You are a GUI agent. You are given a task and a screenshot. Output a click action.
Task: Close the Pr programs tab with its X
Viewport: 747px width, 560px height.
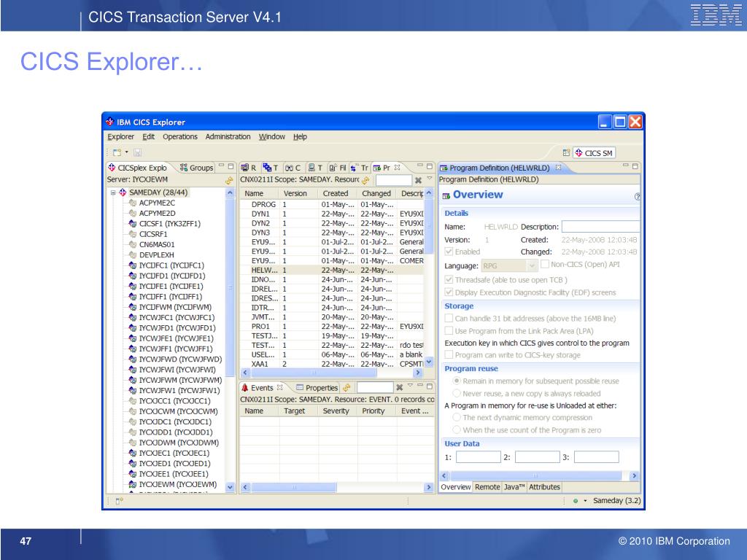397,168
